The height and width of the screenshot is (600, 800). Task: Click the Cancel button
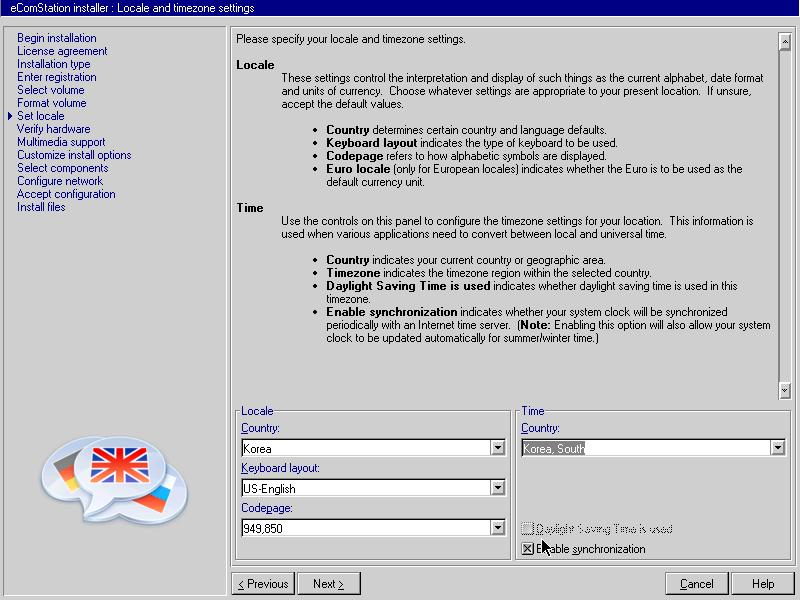pyautogui.click(x=696, y=584)
